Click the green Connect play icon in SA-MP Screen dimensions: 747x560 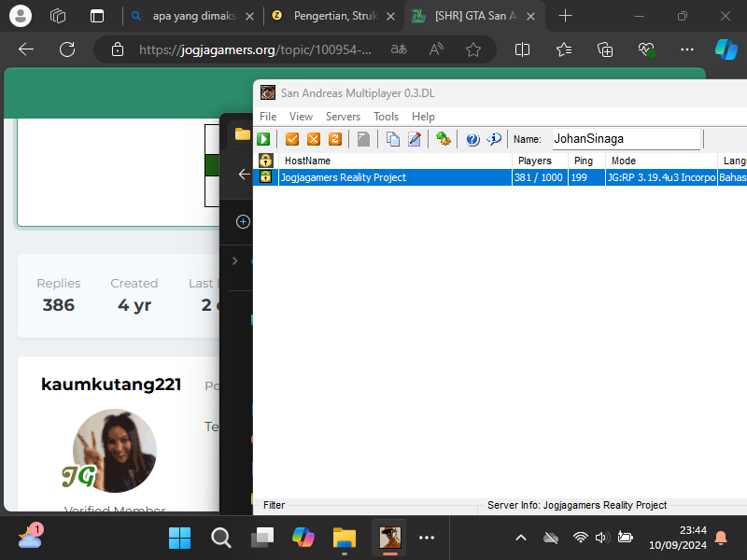coord(263,139)
